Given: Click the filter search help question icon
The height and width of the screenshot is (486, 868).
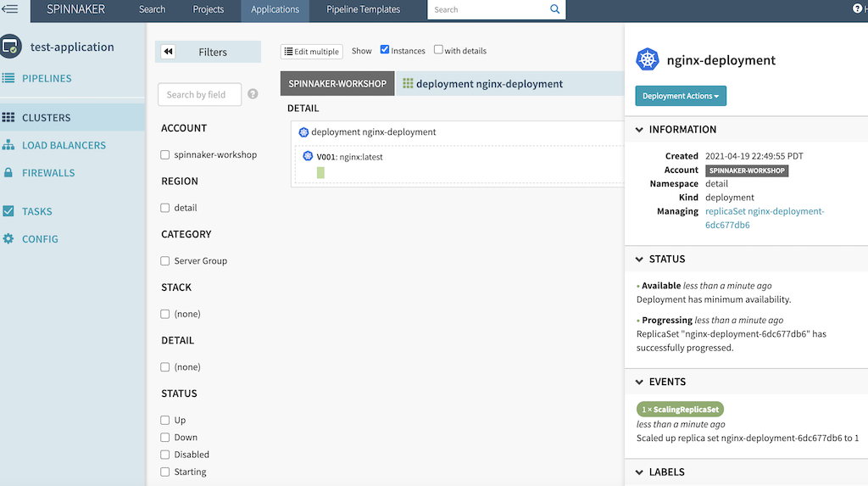Looking at the screenshot, I should pyautogui.click(x=253, y=94).
